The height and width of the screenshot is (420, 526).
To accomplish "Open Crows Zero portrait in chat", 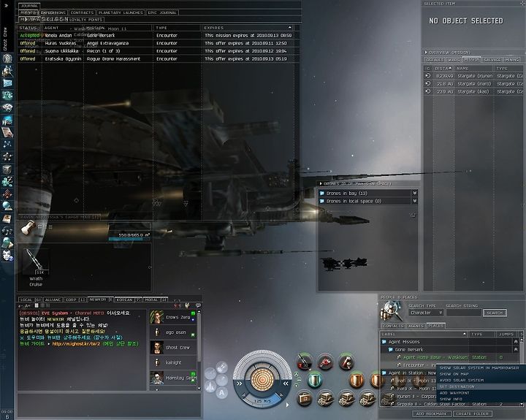I will [x=156, y=317].
